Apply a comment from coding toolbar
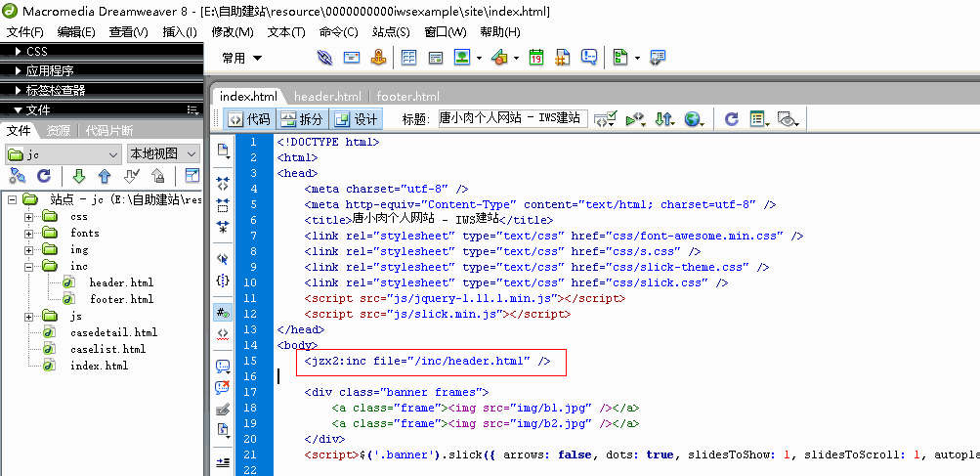The width and height of the screenshot is (980, 476). [223, 366]
